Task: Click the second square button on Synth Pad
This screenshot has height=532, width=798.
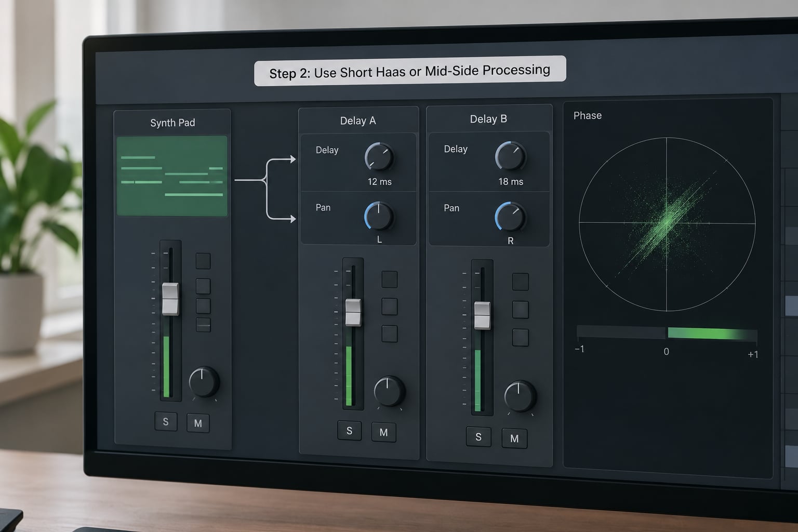Action: point(203,286)
